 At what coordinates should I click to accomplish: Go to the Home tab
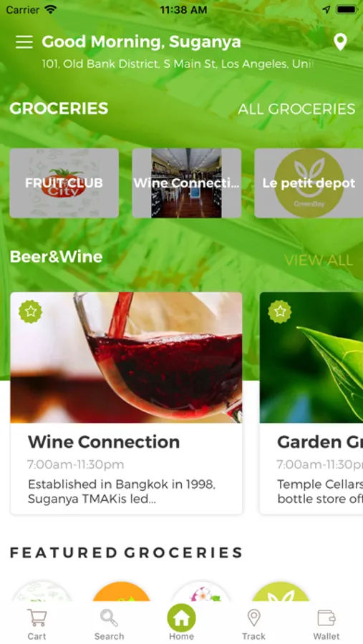(181, 623)
